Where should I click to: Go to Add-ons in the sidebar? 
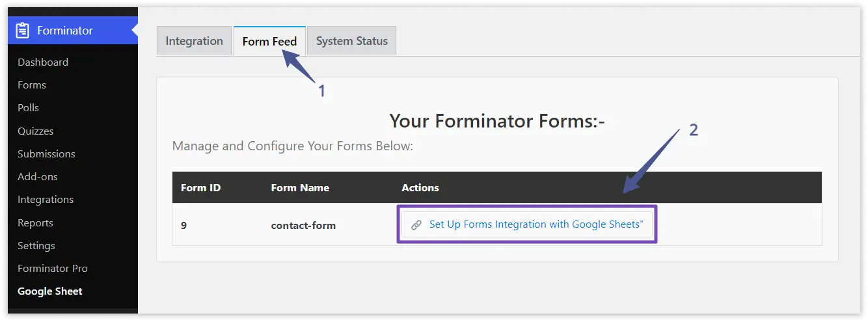38,177
